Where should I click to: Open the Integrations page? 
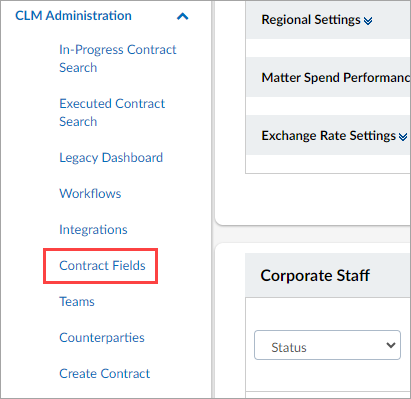click(x=93, y=229)
